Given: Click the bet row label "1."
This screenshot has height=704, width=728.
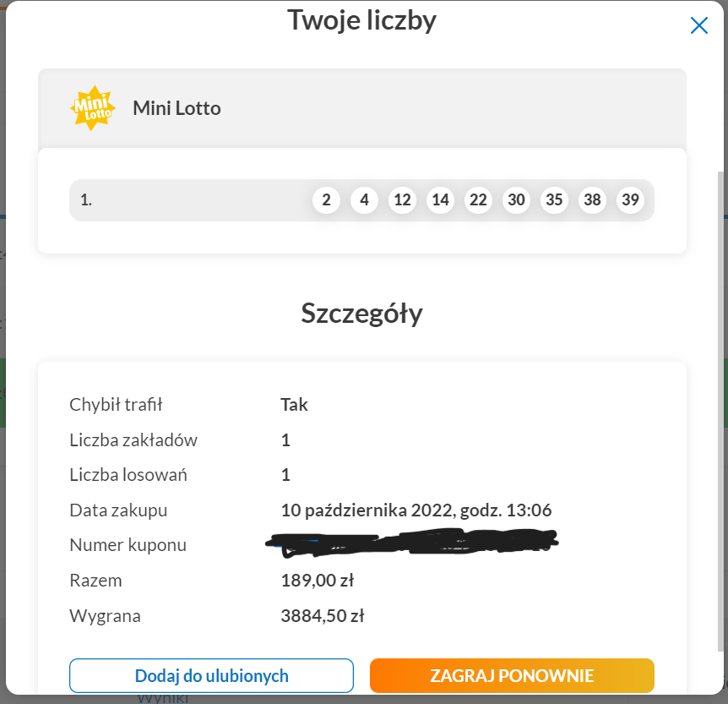Looking at the screenshot, I should pyautogui.click(x=86, y=200).
